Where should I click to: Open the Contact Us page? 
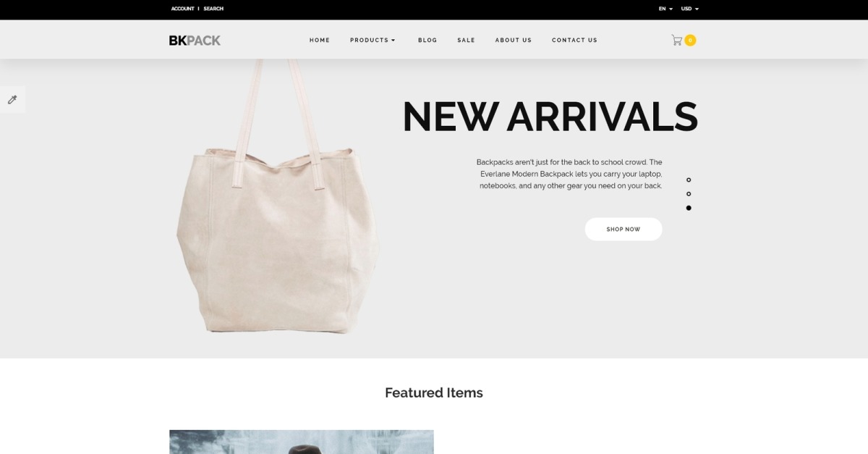point(574,41)
